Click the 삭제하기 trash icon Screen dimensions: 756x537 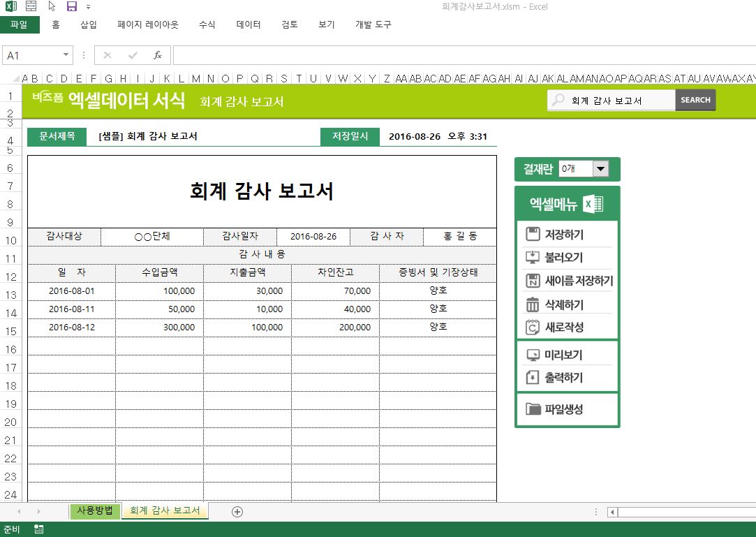(x=533, y=304)
